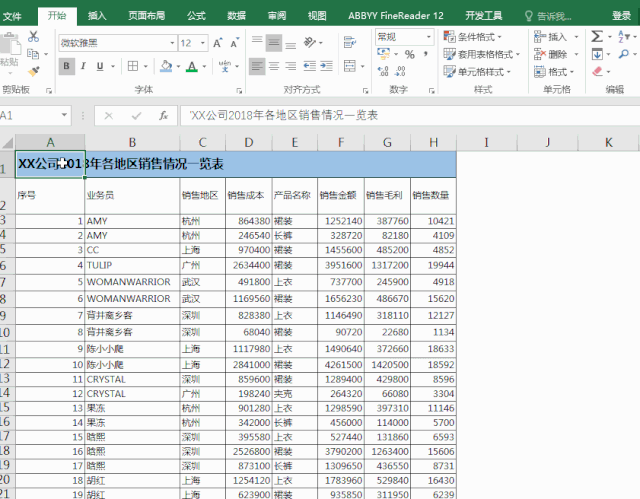Select align right icon

tap(291, 66)
